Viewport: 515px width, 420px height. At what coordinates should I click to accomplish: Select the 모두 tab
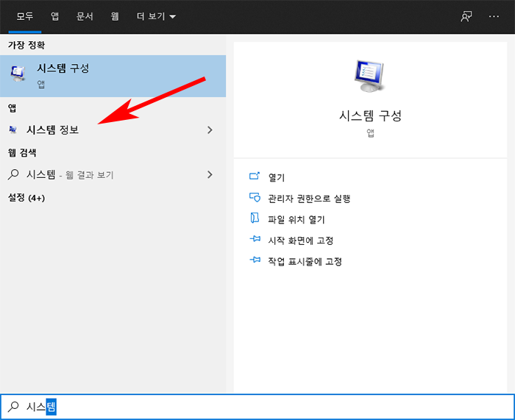click(25, 16)
